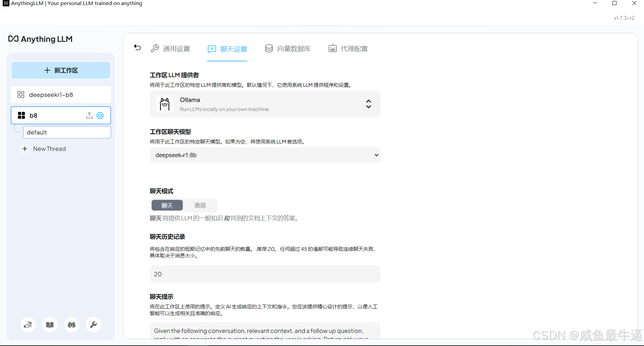Expand the Ollama LLM provider selector
Screen dimensions: 644x346
tap(265, 104)
